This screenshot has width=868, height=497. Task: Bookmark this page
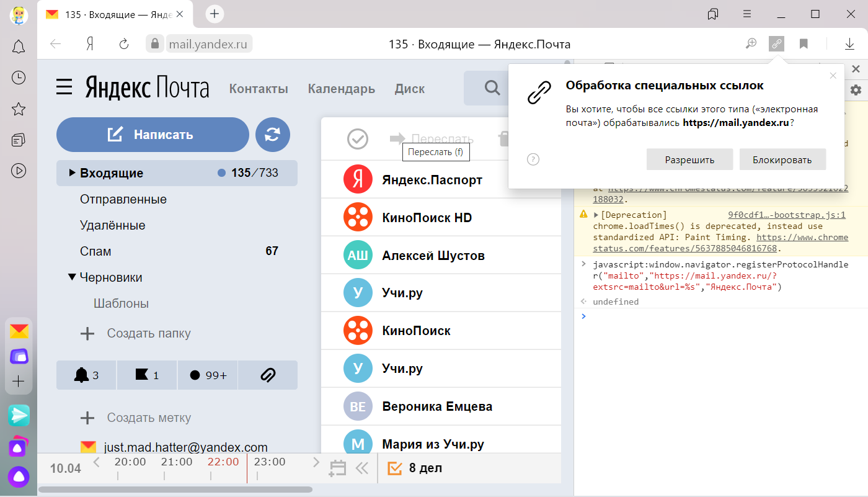804,43
